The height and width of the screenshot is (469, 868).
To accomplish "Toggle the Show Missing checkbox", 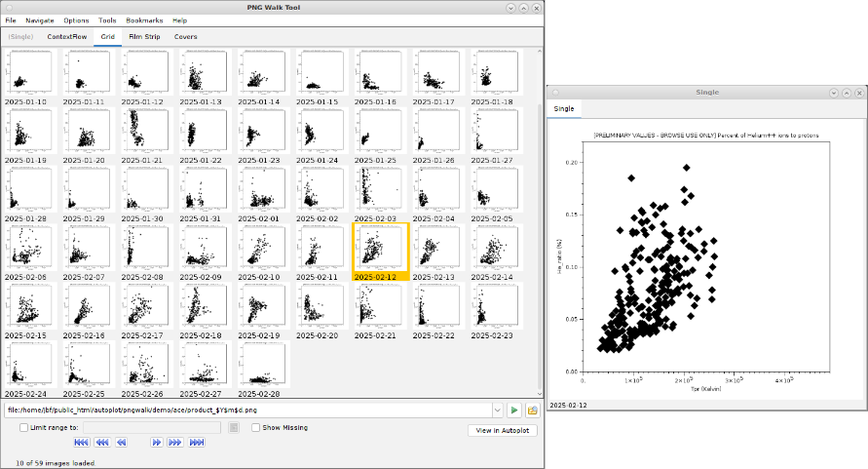I will pyautogui.click(x=255, y=427).
